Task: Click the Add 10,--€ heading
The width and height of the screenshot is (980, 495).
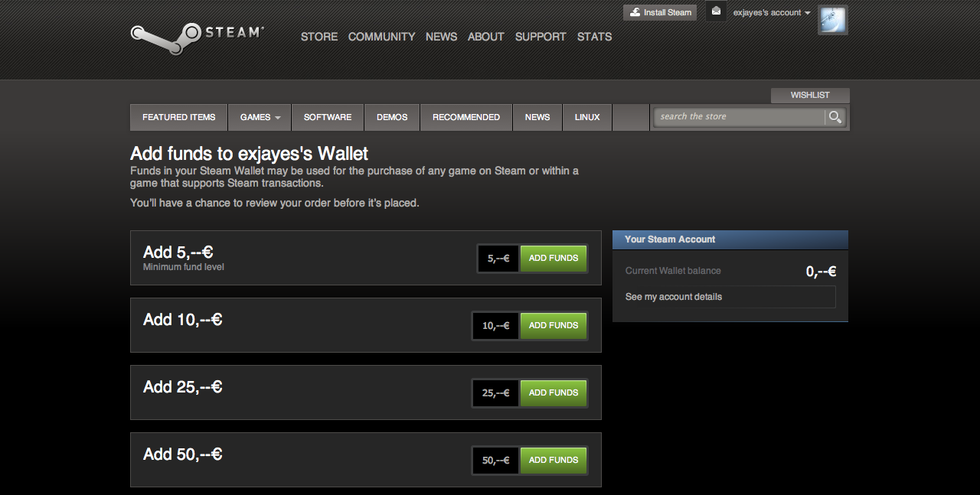Action: coord(183,320)
